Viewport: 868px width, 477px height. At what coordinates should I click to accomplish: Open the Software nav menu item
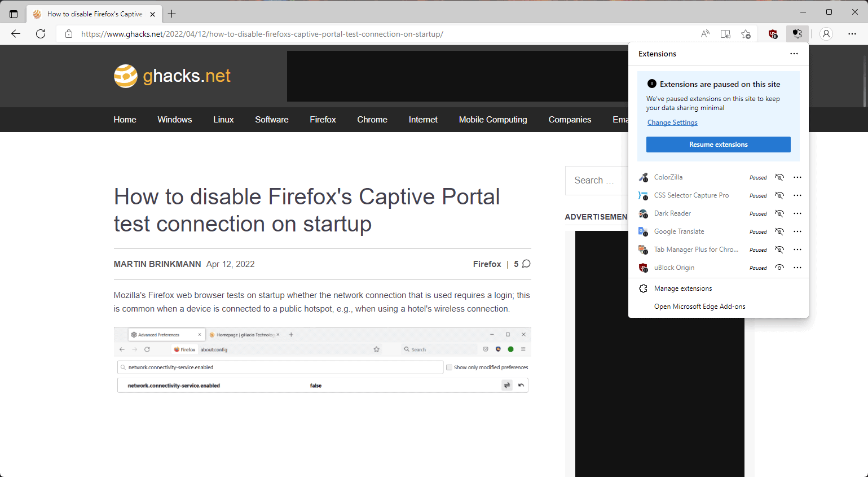coord(272,120)
